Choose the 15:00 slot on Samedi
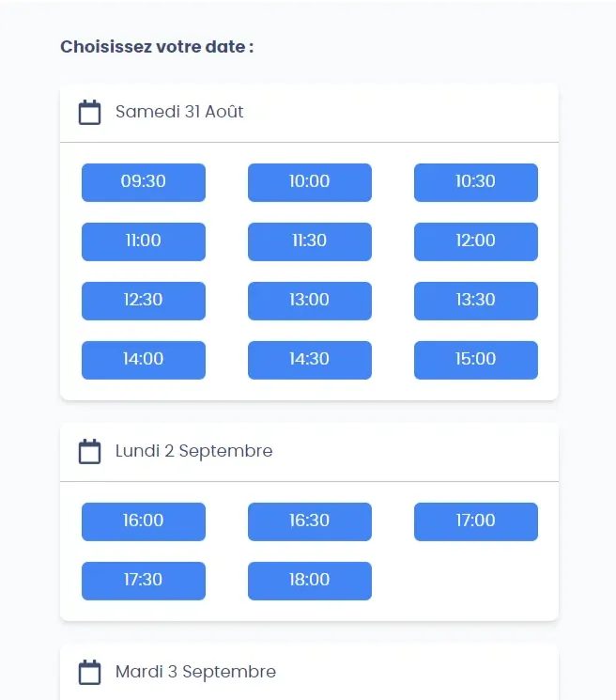Viewport: 616px width, 700px height. point(476,360)
